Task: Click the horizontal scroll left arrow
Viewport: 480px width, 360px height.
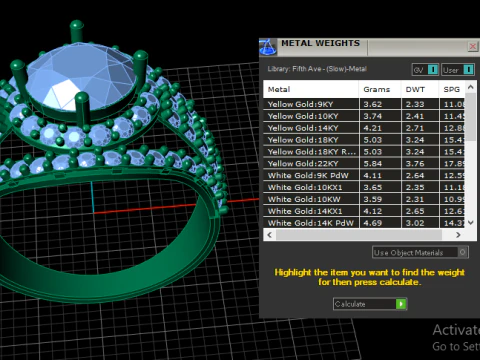Action: click(x=269, y=235)
